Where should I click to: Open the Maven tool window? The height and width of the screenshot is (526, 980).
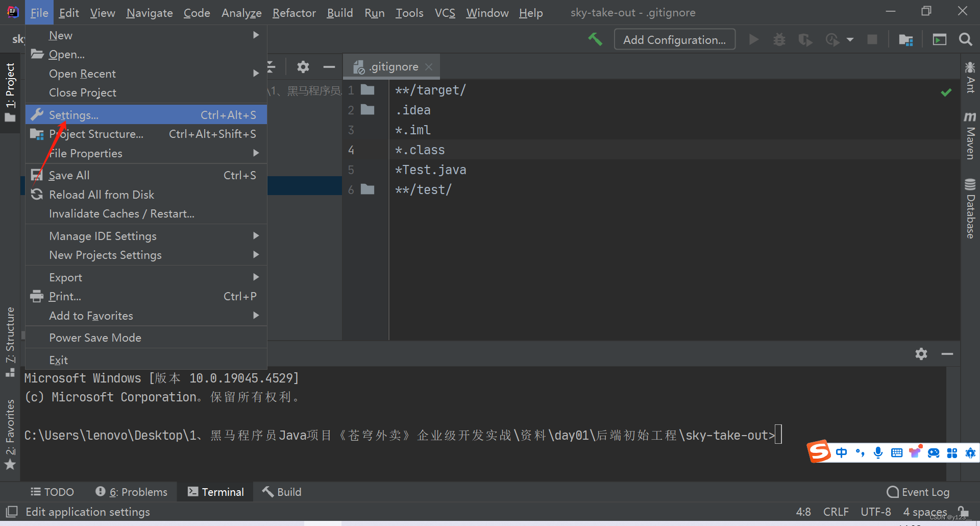pos(970,138)
